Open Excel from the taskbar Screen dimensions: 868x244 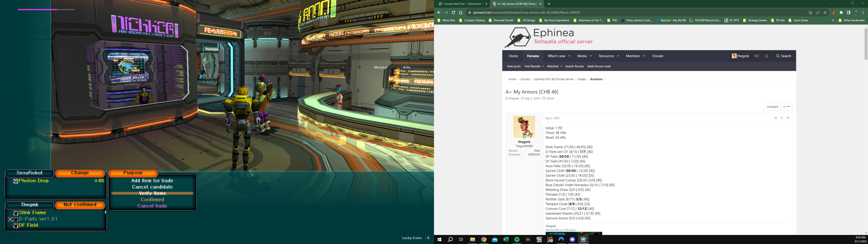(x=506, y=240)
